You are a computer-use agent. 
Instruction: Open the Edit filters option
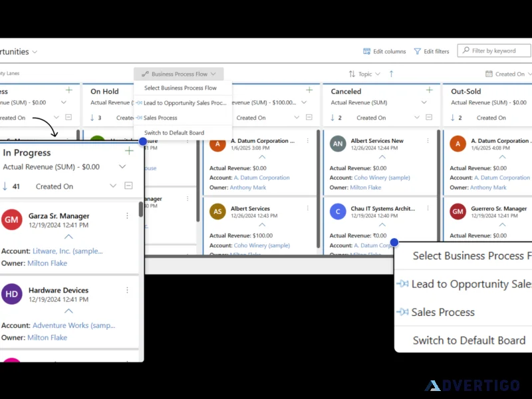pyautogui.click(x=432, y=51)
